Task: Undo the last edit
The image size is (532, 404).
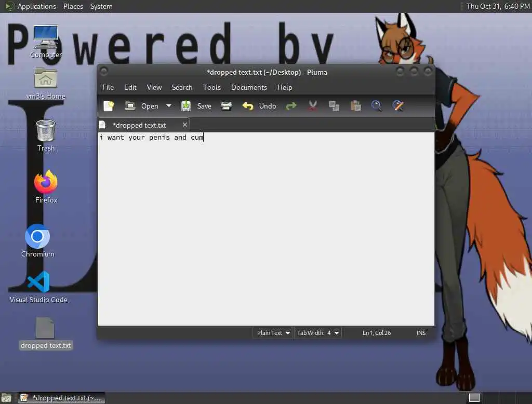Action: [259, 106]
